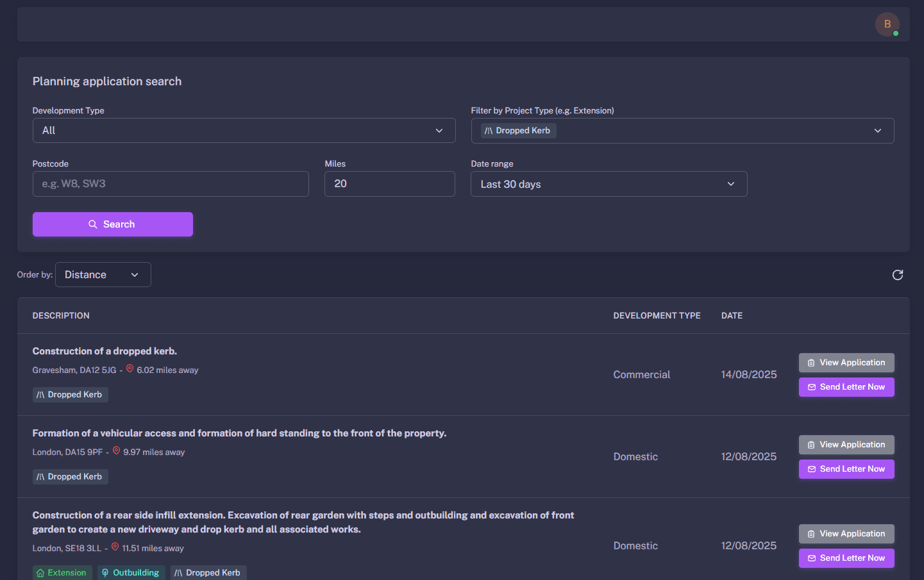Click the refresh icon above the results list
Screen dimensions: 924x580
coord(898,274)
